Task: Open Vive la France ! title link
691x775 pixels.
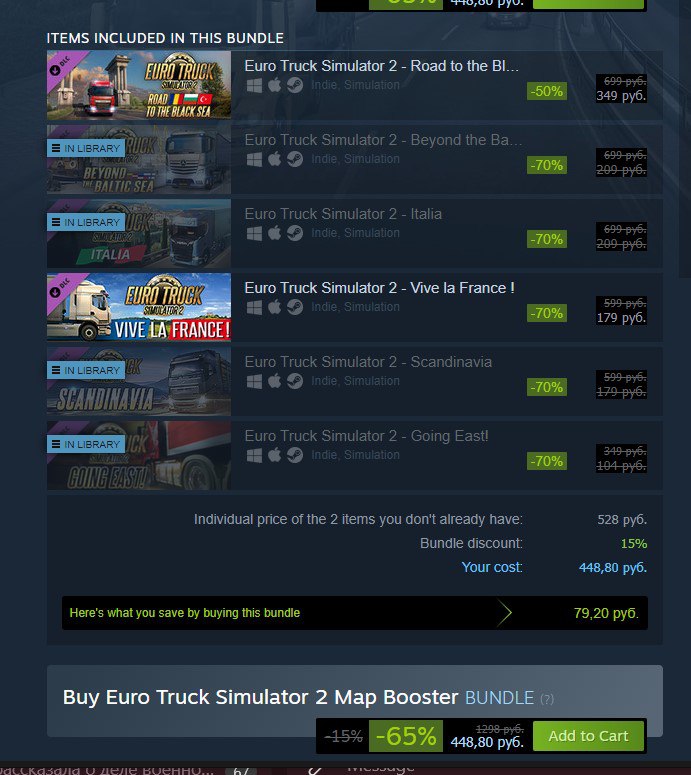Action: (380, 288)
